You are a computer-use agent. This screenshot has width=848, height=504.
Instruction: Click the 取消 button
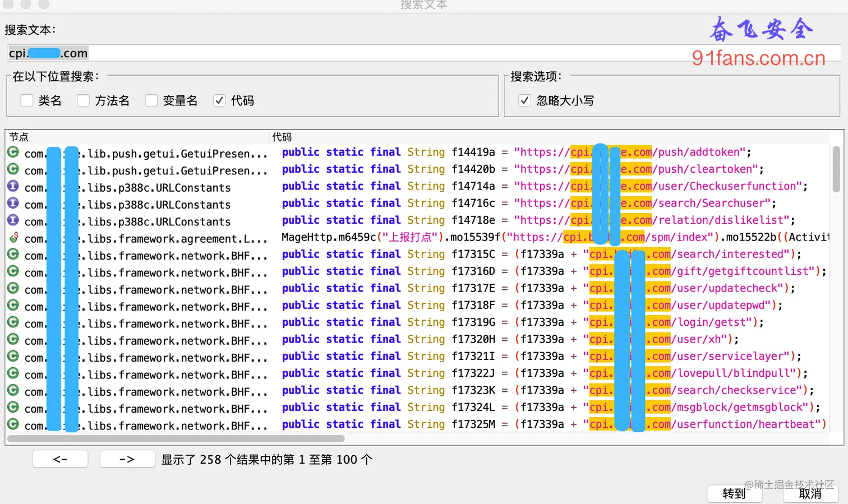click(810, 493)
